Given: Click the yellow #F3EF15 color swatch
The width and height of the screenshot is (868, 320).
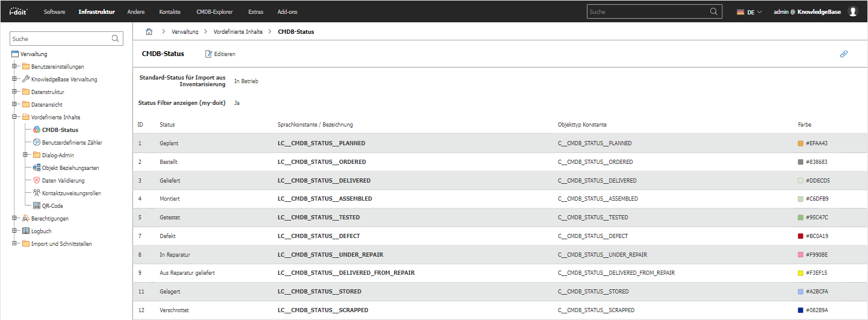Looking at the screenshot, I should click(801, 273).
